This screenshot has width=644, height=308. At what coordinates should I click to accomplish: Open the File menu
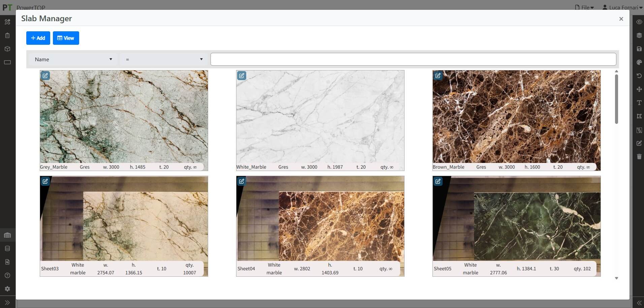point(584,7)
